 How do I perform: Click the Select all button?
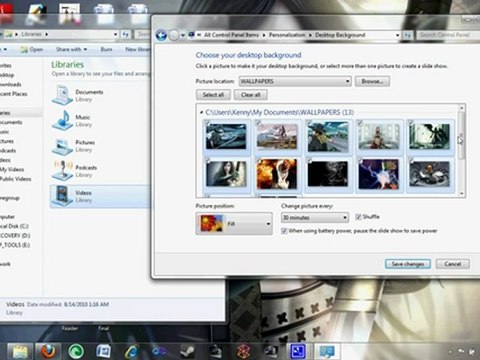(x=213, y=95)
